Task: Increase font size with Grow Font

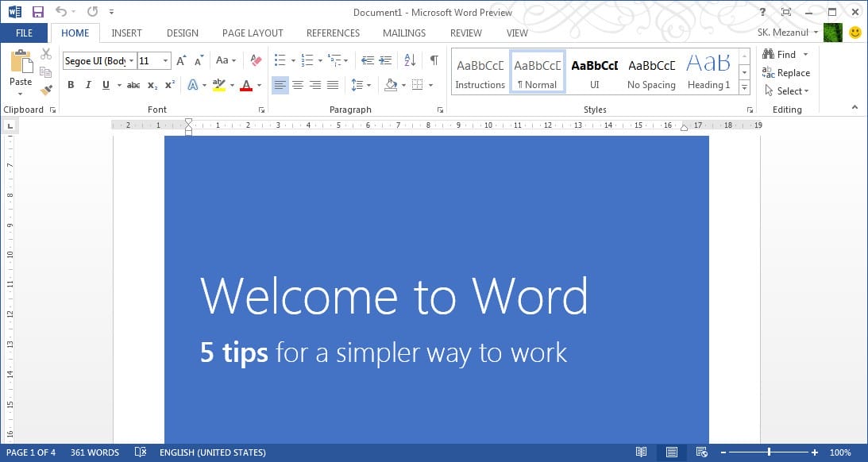Action: [181, 61]
